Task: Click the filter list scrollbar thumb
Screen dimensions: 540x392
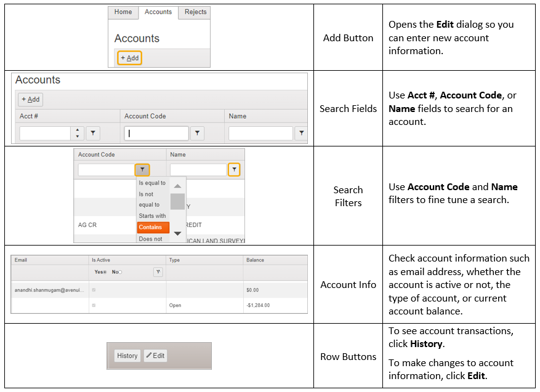Action: click(177, 201)
